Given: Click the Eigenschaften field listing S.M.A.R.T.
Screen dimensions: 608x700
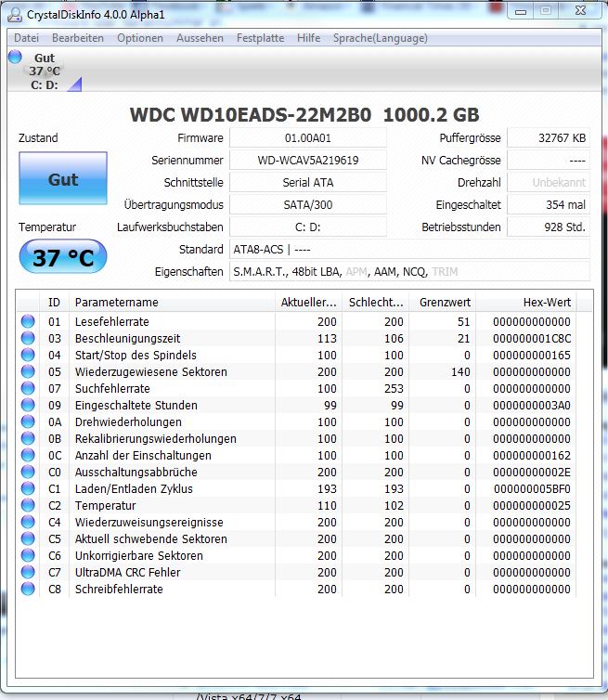Looking at the screenshot, I should pos(409,272).
